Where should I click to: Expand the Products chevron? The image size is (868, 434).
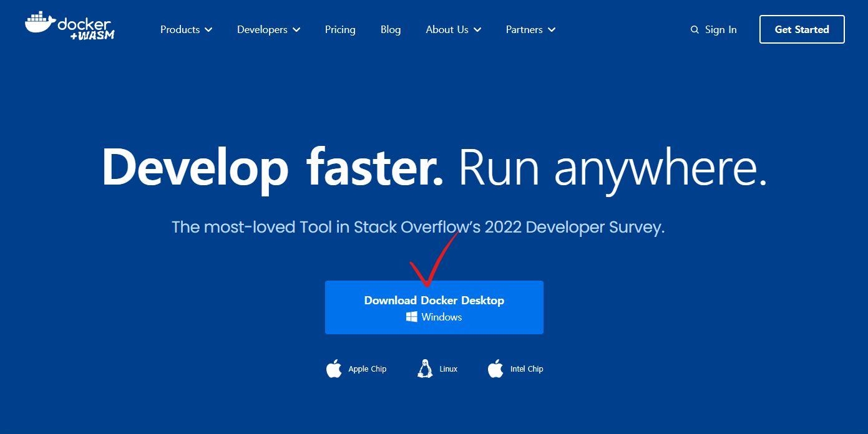(208, 30)
